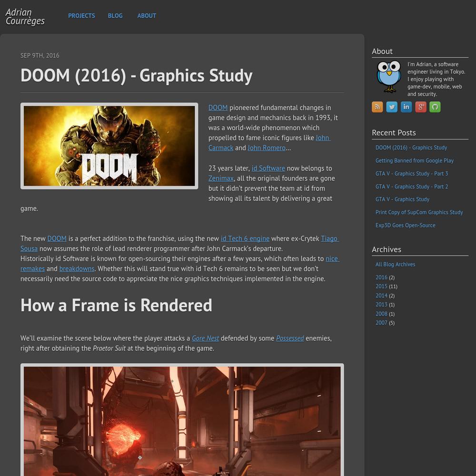Follow the John Romero link
476x476 pixels.
pyautogui.click(x=266, y=148)
